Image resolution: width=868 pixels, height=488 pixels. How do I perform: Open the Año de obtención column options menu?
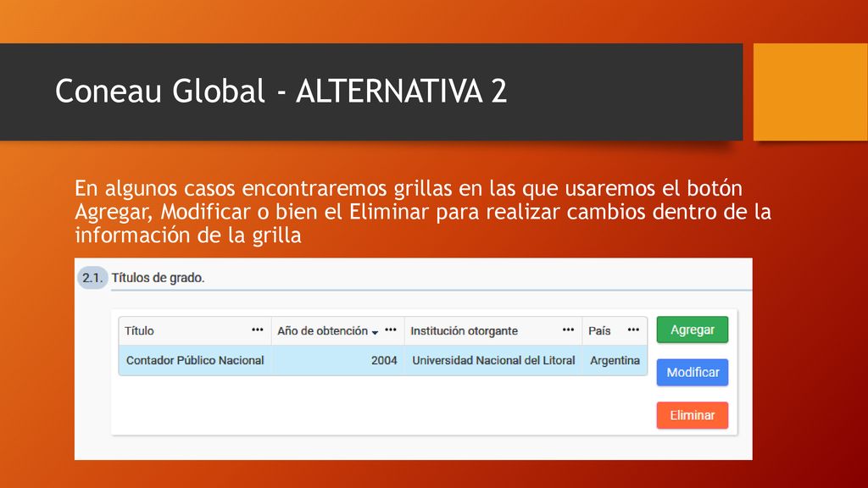(x=391, y=330)
